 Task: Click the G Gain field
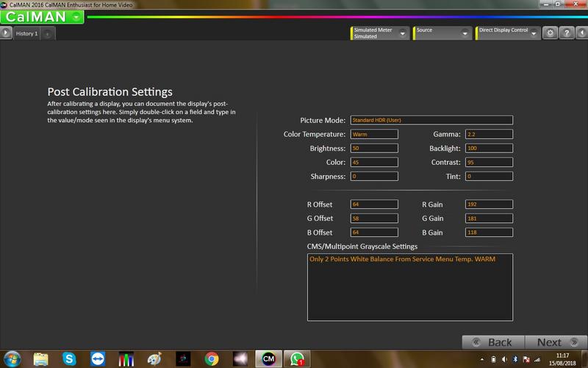[489, 218]
